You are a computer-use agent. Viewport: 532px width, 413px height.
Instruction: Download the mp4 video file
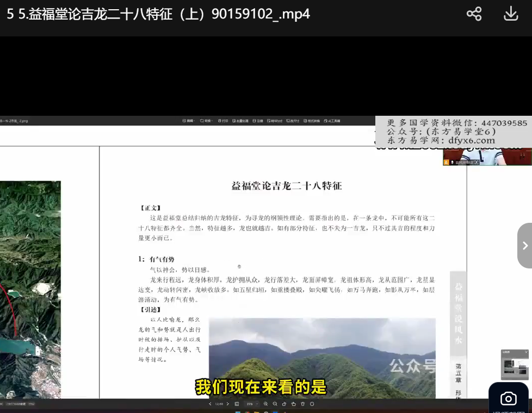point(511,14)
